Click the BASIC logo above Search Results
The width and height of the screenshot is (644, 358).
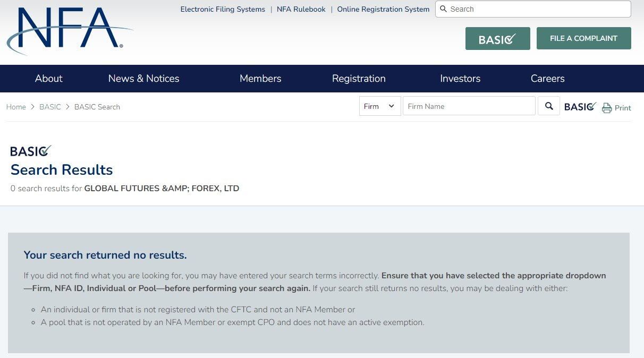(x=31, y=151)
